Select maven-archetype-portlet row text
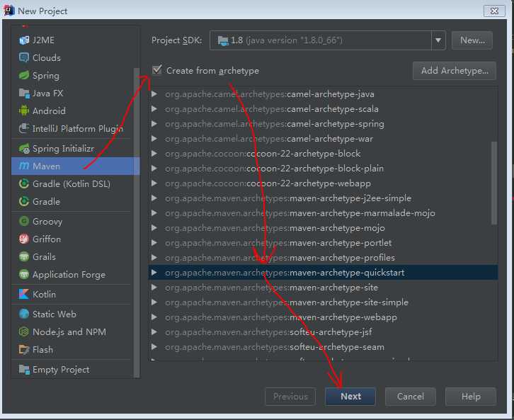Viewport: 514px width, 420px height. tap(278, 243)
